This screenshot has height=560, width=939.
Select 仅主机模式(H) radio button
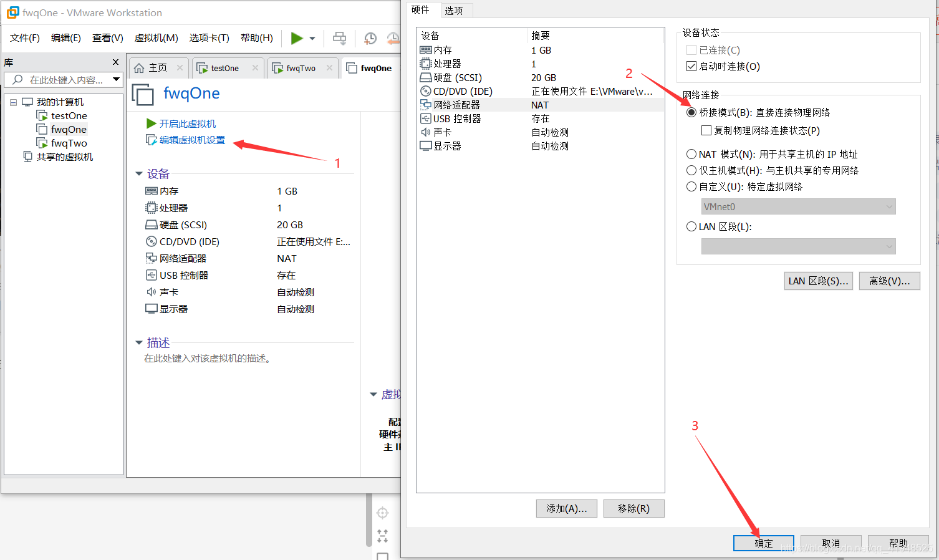[691, 170]
